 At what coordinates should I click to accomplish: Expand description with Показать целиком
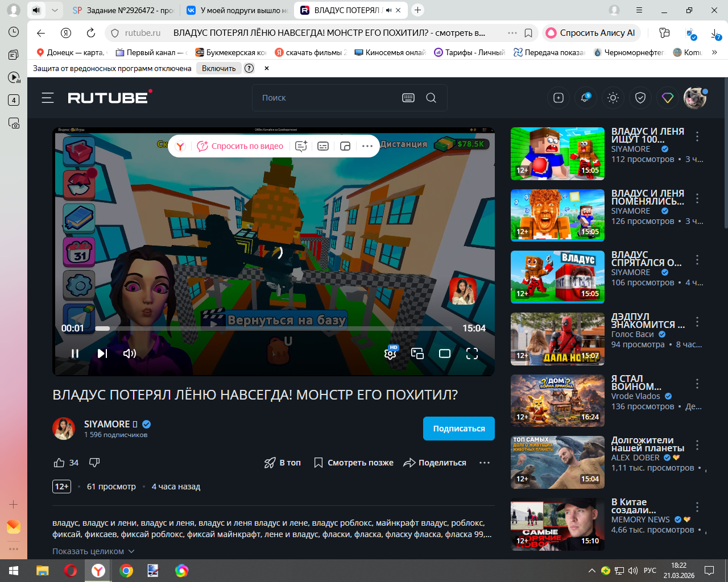tap(93, 551)
